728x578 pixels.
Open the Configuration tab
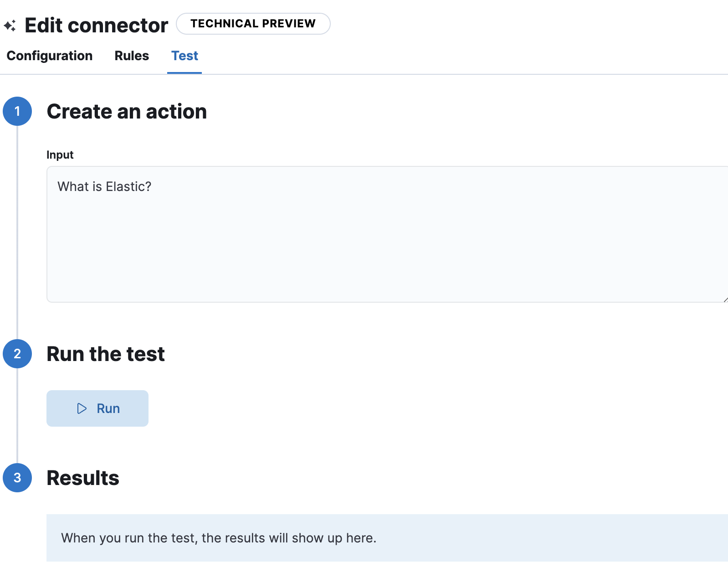(50, 56)
